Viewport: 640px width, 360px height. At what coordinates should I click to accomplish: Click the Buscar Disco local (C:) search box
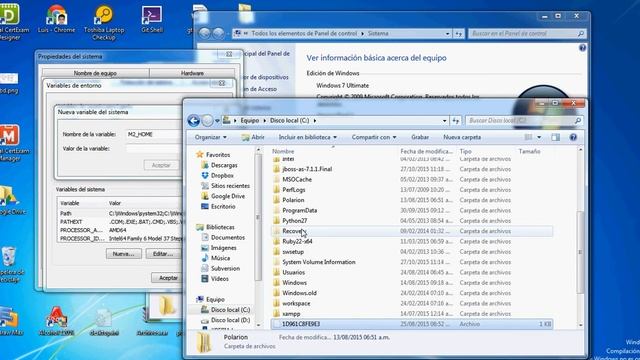point(524,120)
